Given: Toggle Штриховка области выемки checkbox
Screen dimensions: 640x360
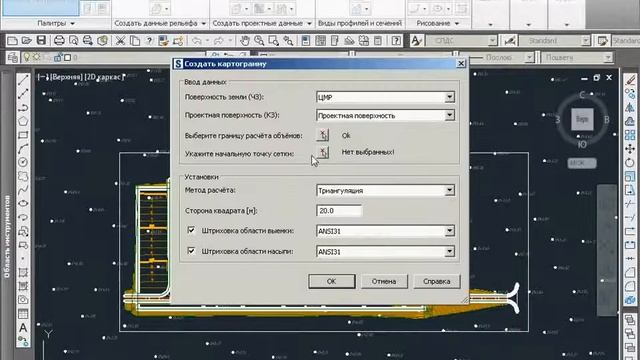Looking at the screenshot, I should click(191, 230).
